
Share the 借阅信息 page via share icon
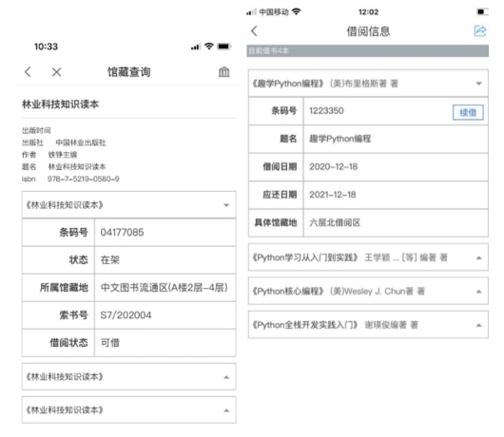pyautogui.click(x=480, y=31)
